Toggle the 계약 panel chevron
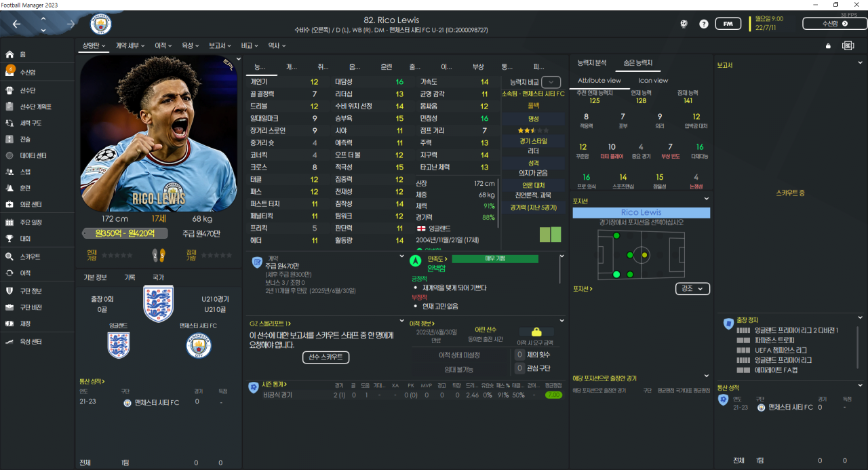 point(401,256)
